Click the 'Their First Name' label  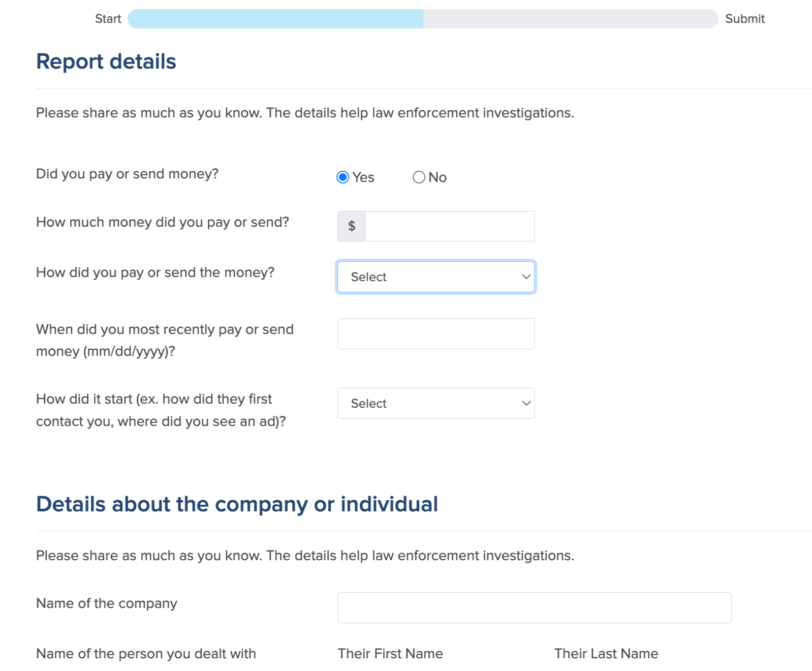pyautogui.click(x=390, y=654)
